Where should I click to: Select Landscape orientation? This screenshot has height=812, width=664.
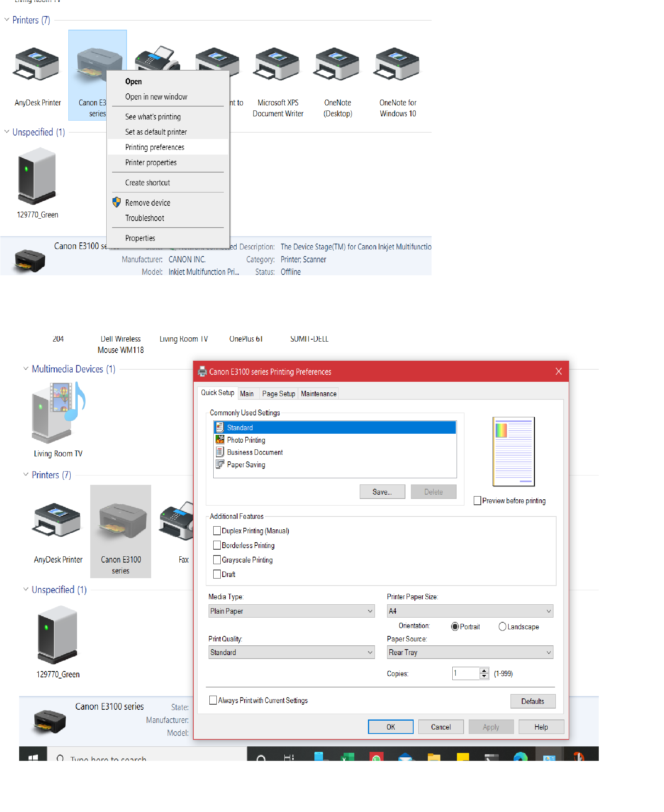502,627
